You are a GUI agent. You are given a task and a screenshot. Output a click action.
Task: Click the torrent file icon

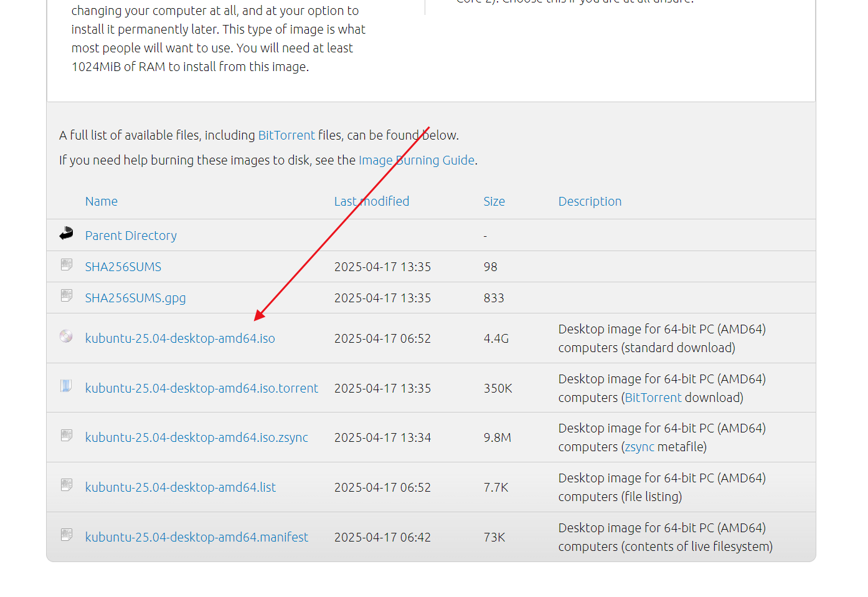point(66,386)
